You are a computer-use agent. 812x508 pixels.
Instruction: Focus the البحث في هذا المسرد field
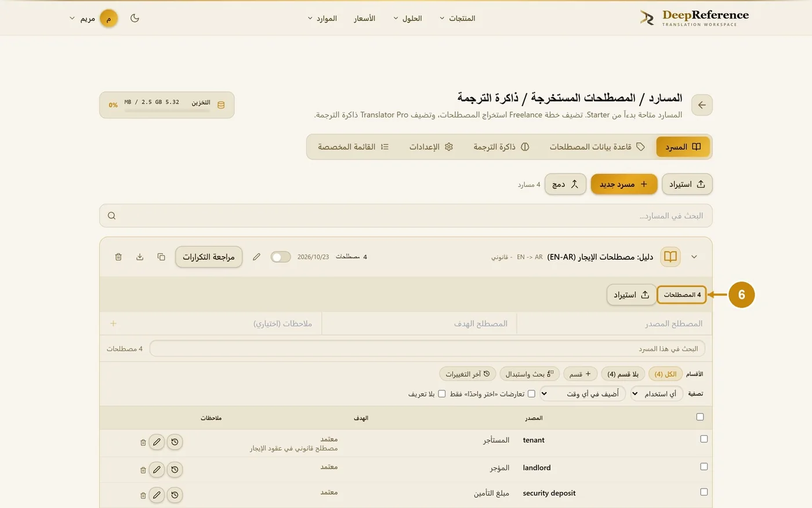point(427,348)
